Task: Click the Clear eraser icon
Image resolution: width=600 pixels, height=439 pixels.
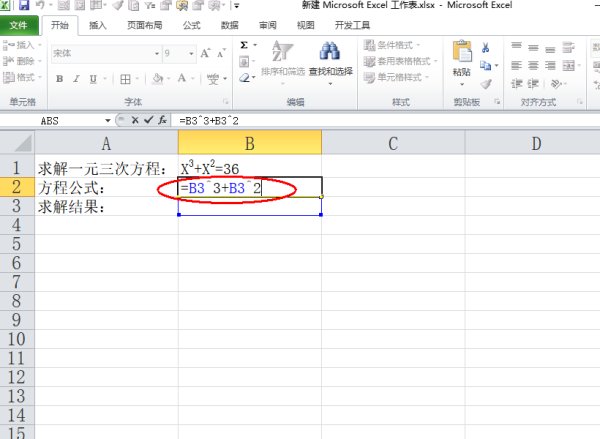Action: coord(244,78)
